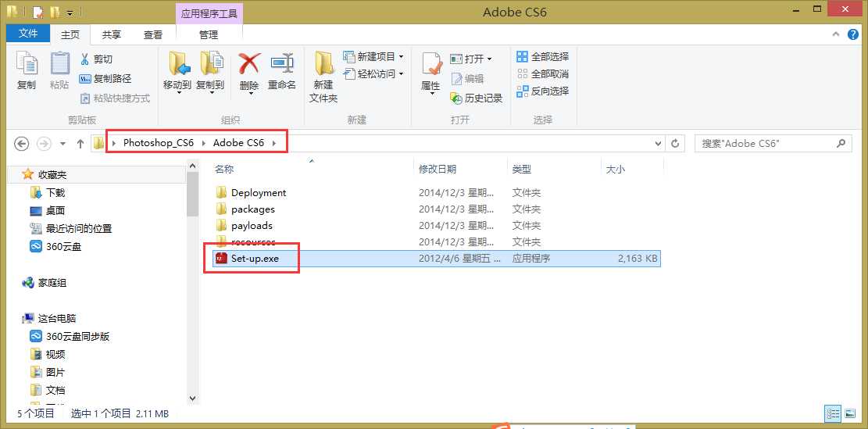Click Select all (全部选择)
868x429 pixels.
542,56
